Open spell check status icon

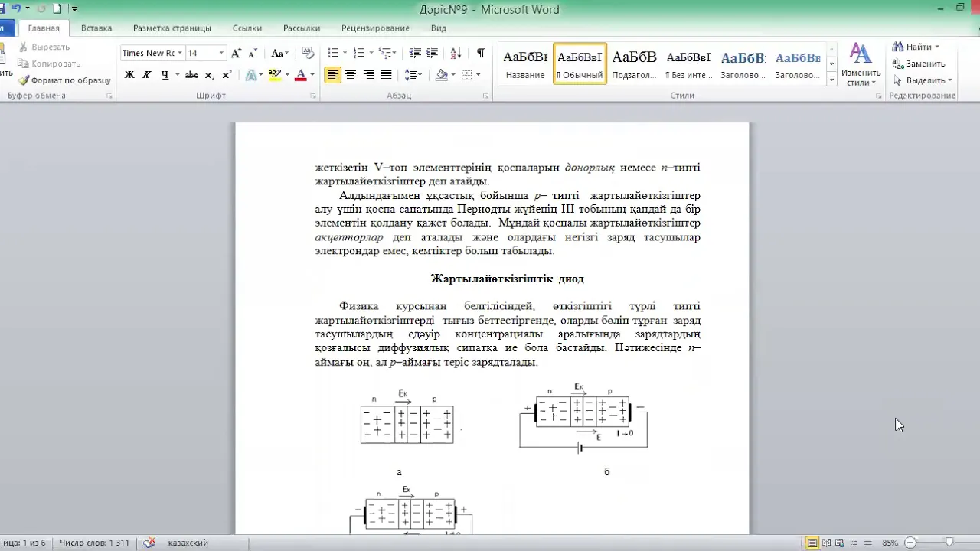tap(150, 543)
